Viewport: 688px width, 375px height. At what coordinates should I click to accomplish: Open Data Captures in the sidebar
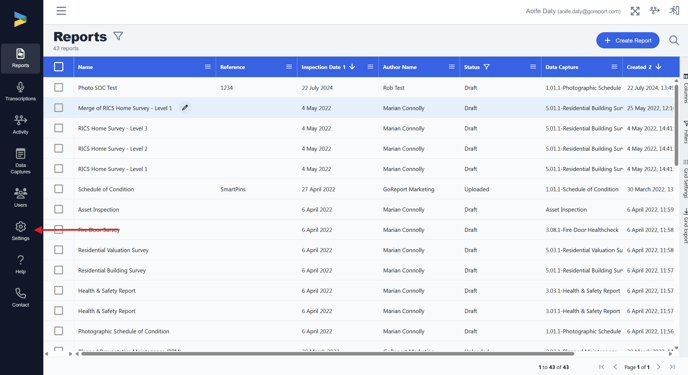tap(20, 161)
